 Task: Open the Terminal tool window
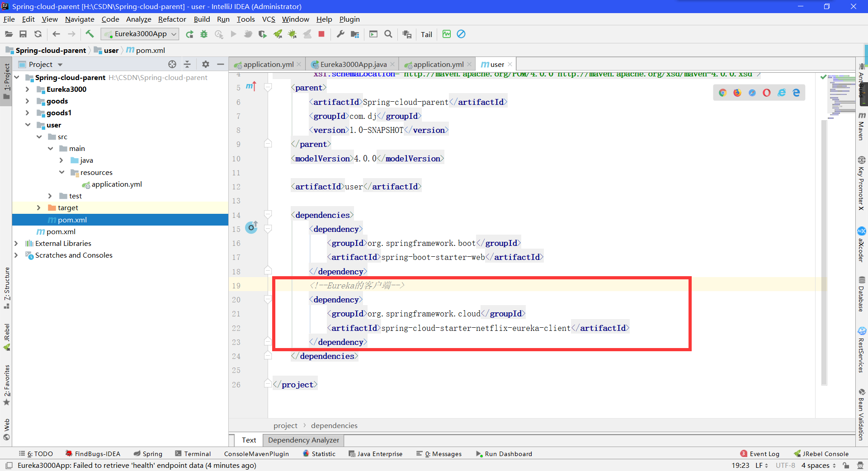click(193, 454)
